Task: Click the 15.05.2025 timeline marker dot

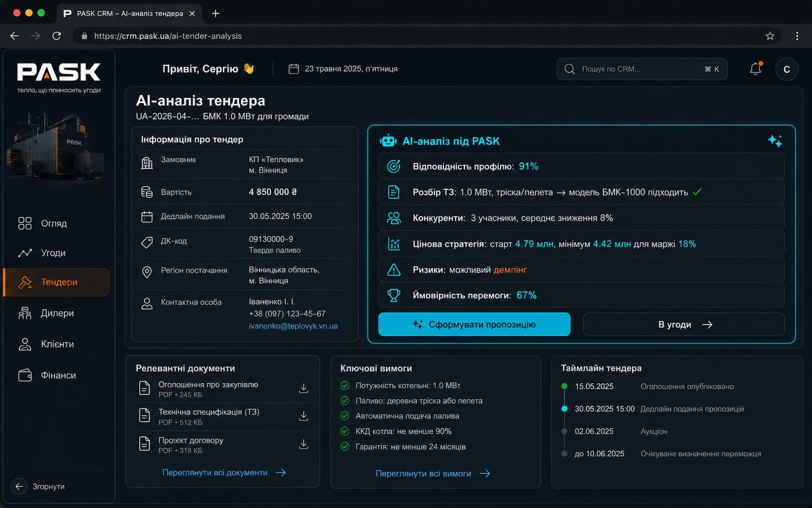Action: click(564, 386)
